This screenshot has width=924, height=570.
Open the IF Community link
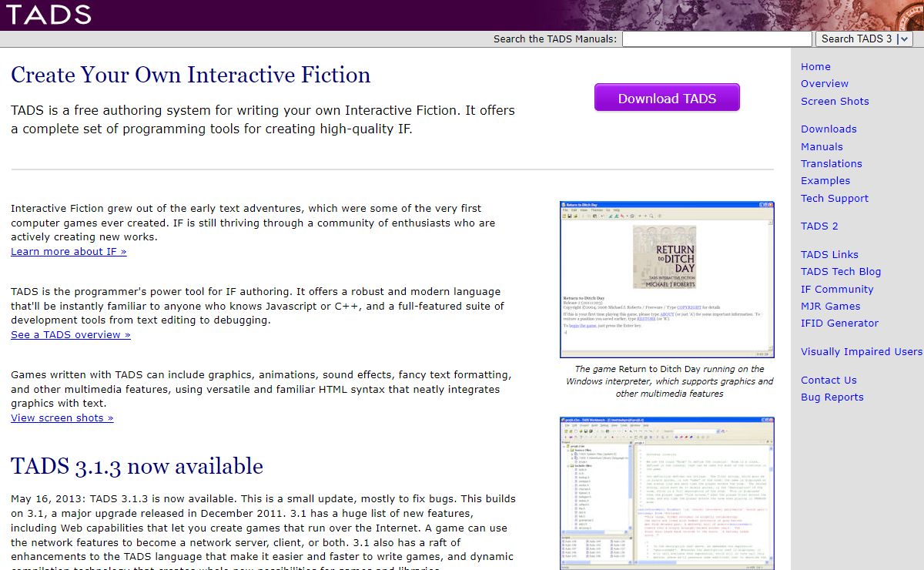point(837,289)
